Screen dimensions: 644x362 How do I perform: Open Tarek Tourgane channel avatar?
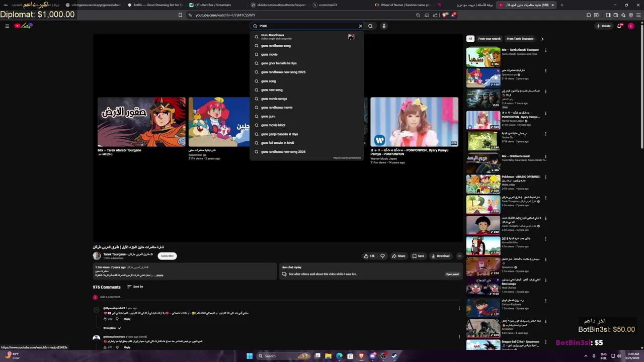pyautogui.click(x=97, y=256)
